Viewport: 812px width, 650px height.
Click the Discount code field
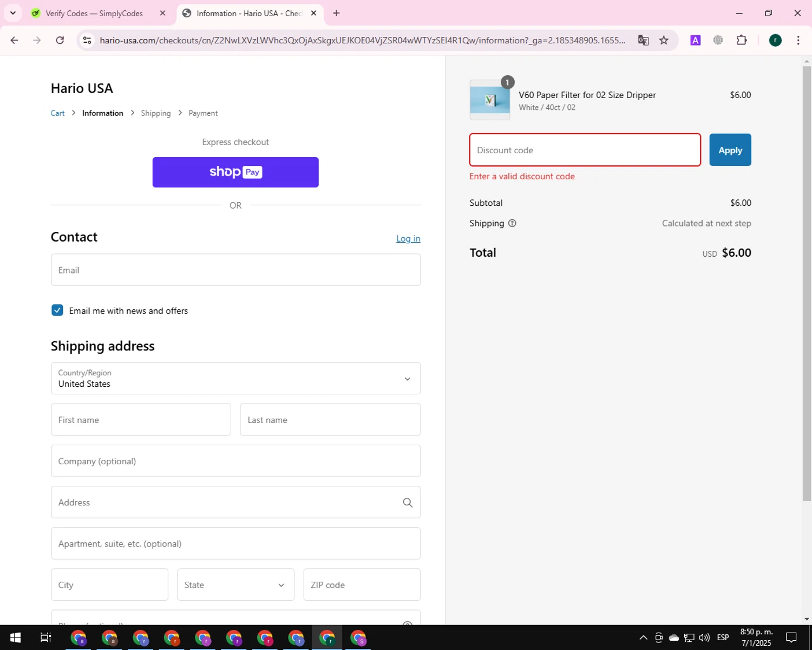pos(585,150)
